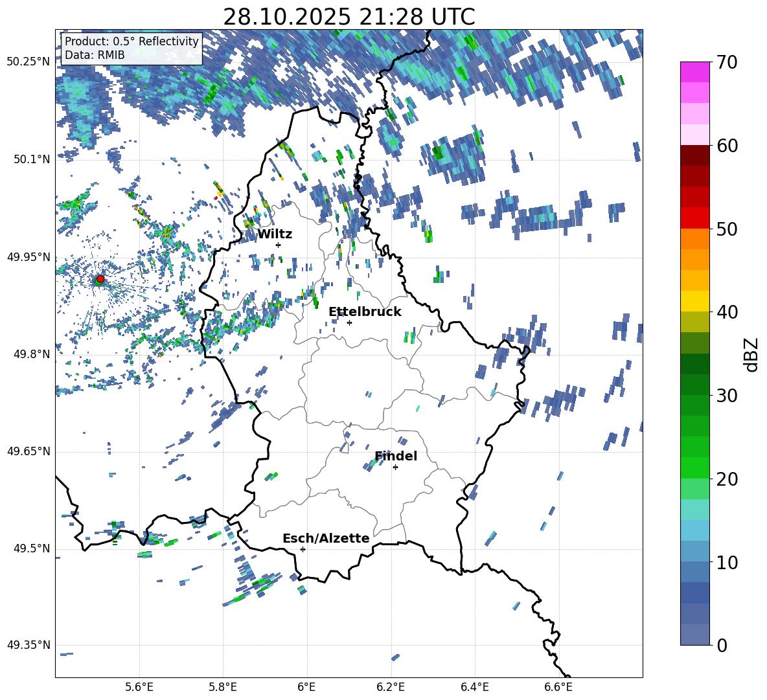Click the 'Product: 0.5° Reflectivity' legend text
This screenshot has height=700, width=767.
[x=132, y=41]
